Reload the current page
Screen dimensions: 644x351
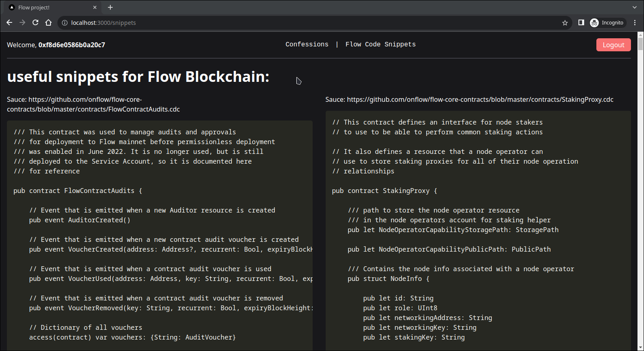pos(35,23)
